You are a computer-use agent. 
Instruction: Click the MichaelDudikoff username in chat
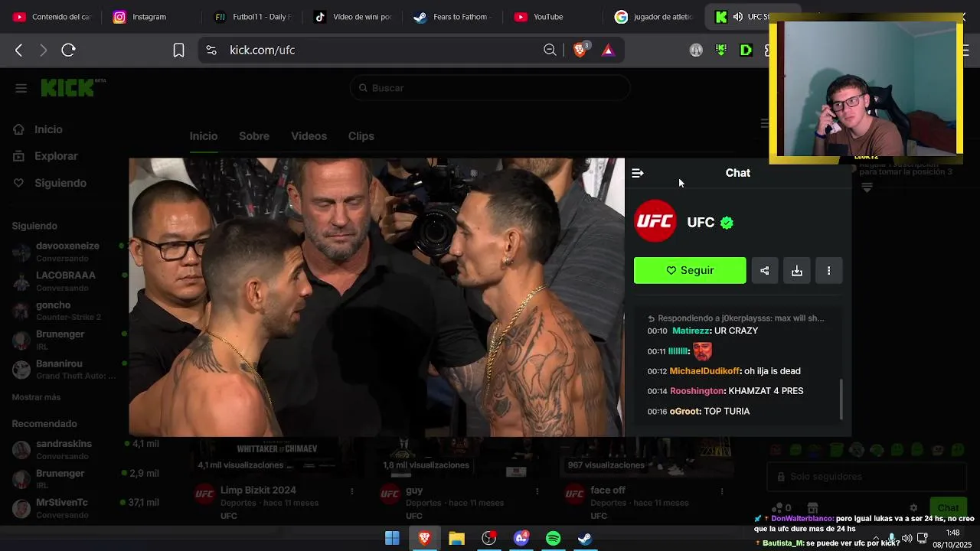pos(705,371)
